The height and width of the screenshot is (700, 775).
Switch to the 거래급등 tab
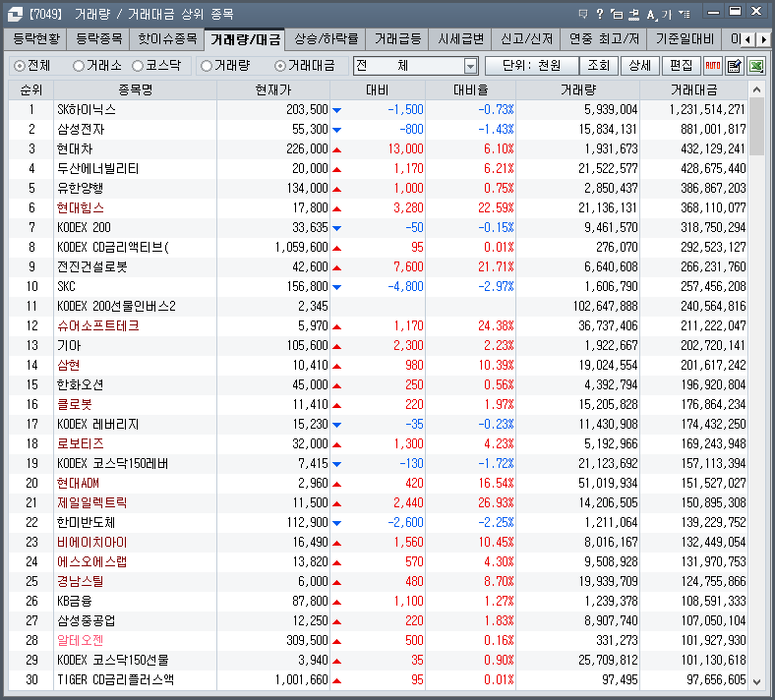pos(397,39)
